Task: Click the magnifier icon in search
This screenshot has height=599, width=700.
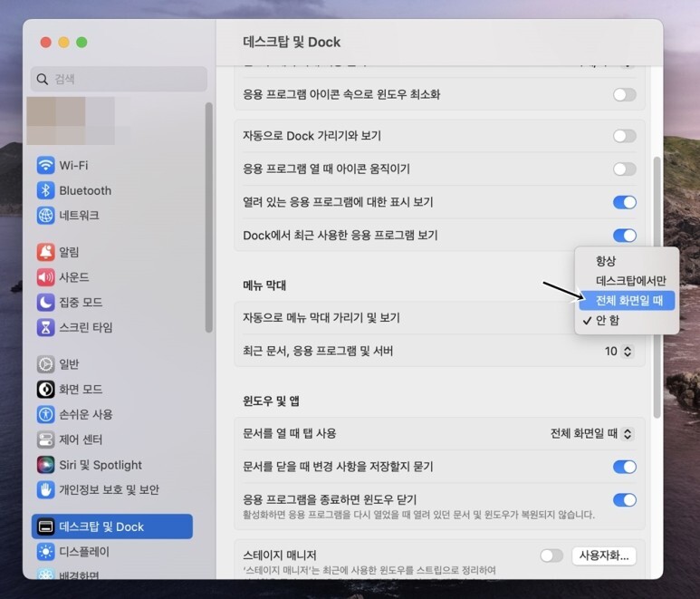Action: (43, 79)
